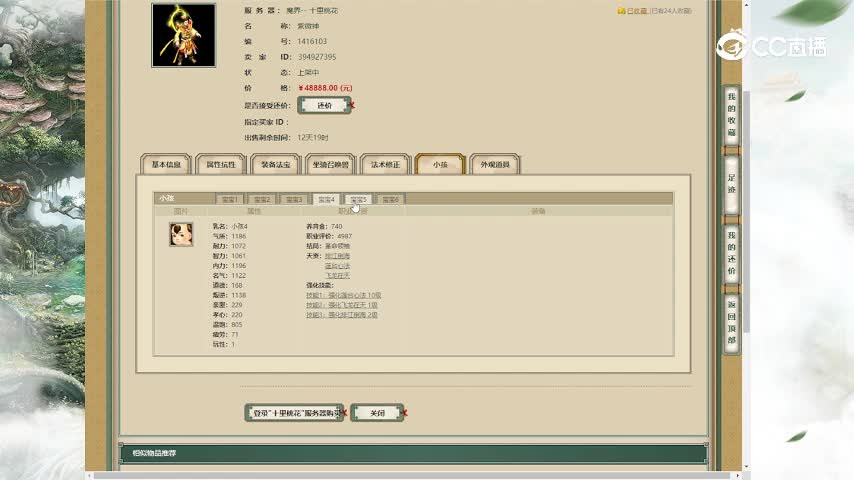Click the character avatar image
Image resolution: width=854 pixels, height=480 pixels.
184,35
